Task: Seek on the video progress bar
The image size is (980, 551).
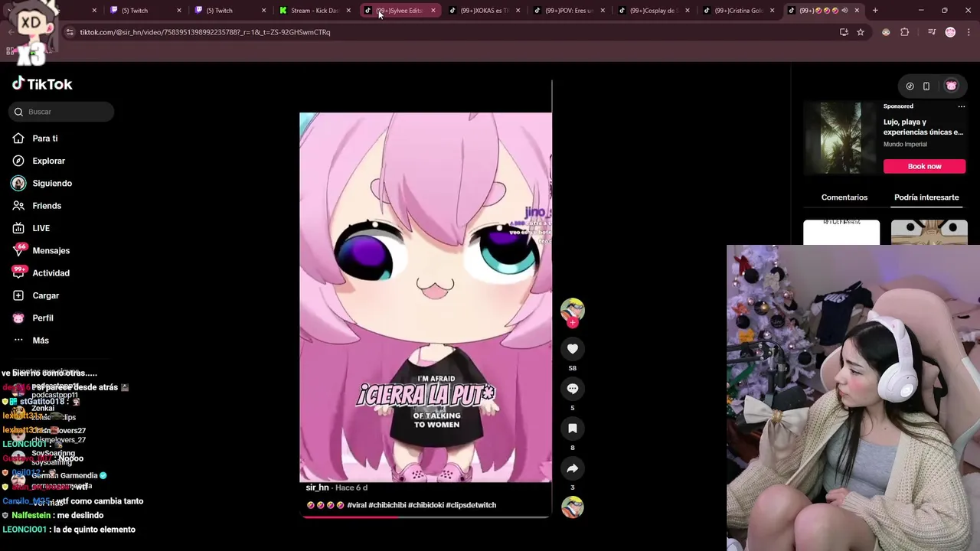Action: [426, 517]
